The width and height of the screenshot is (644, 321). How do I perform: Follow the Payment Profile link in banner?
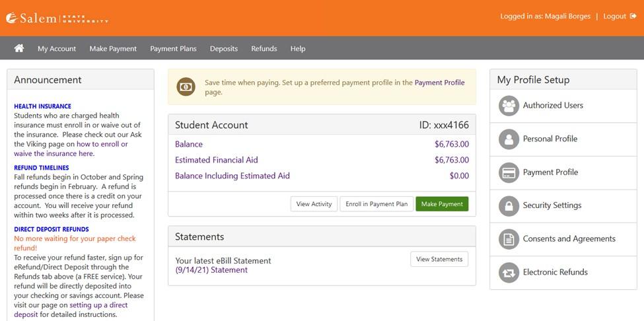439,83
